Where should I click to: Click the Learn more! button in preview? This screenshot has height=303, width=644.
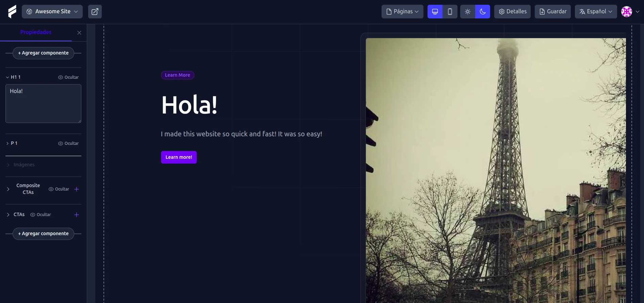[x=179, y=157]
